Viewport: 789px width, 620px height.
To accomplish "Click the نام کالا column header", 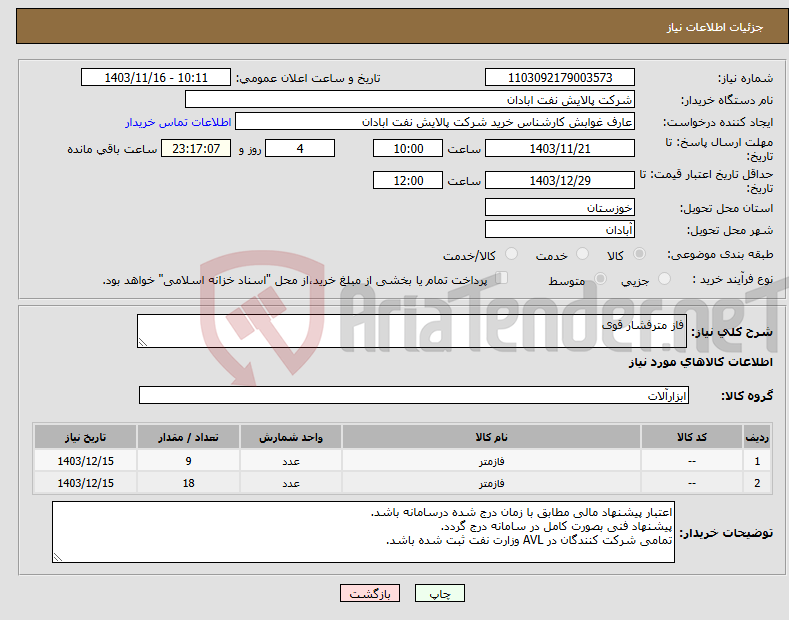I will click(491, 437).
